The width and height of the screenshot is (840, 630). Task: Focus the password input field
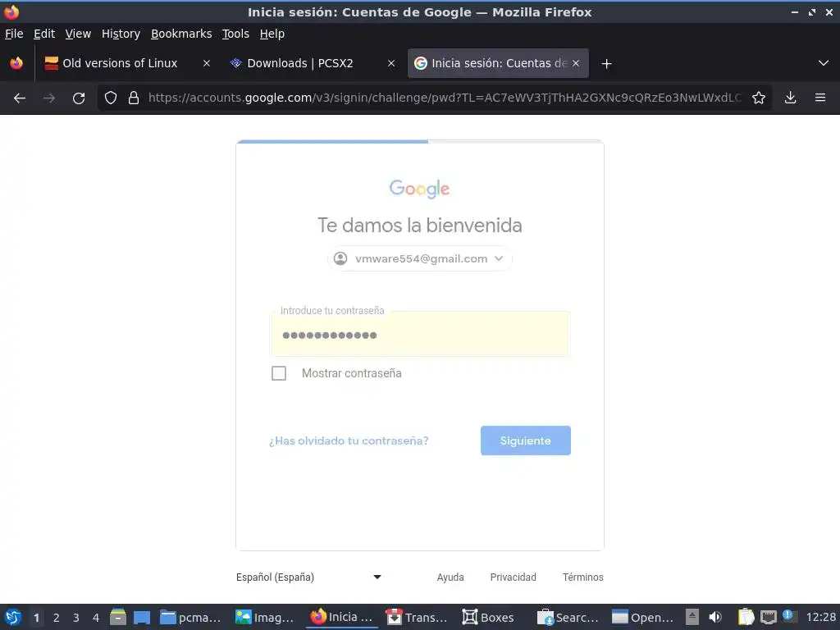coord(421,335)
